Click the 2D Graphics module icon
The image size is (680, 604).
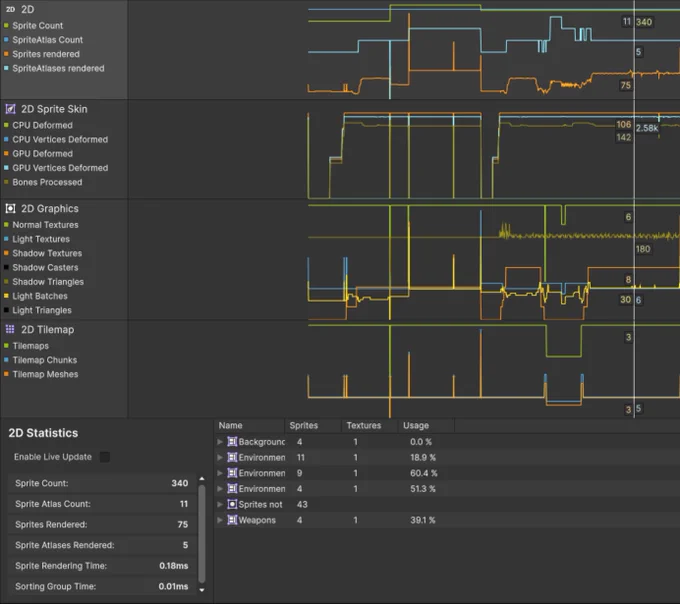click(x=10, y=209)
